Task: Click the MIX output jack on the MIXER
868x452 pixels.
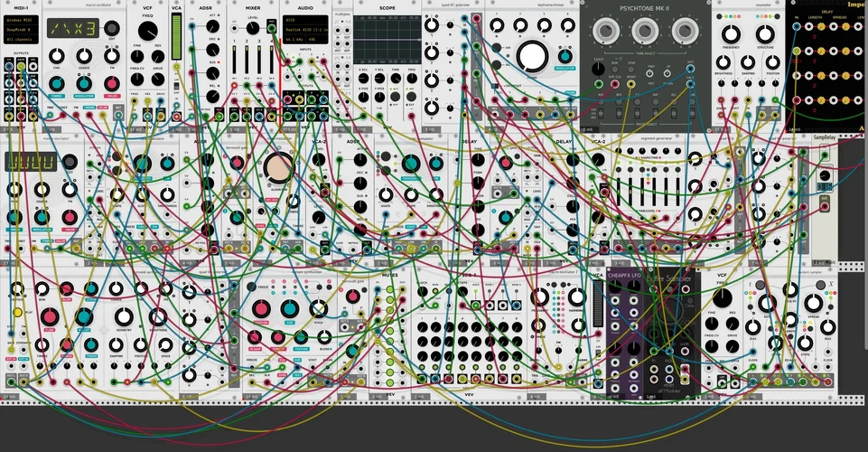Action: coord(271,26)
